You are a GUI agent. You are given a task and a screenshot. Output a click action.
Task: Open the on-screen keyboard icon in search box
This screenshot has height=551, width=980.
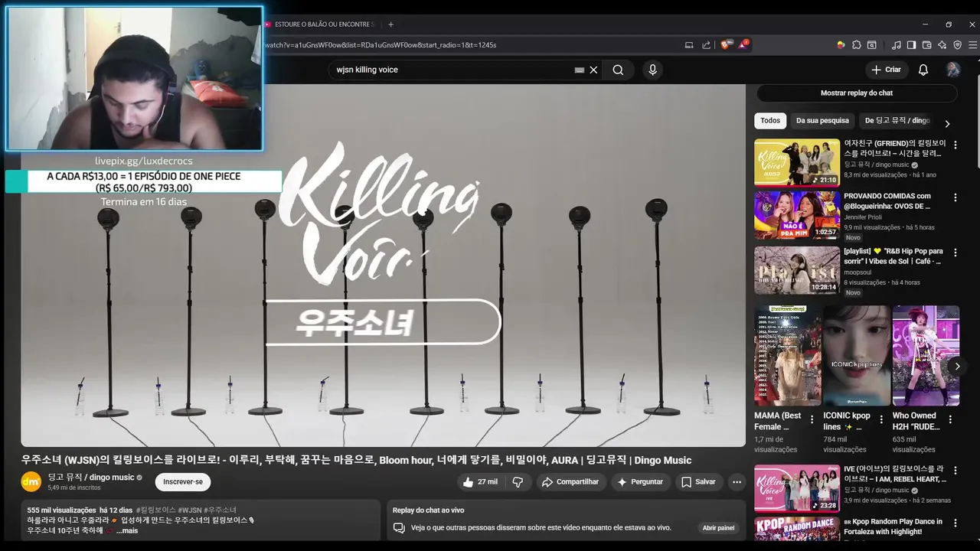tap(580, 70)
